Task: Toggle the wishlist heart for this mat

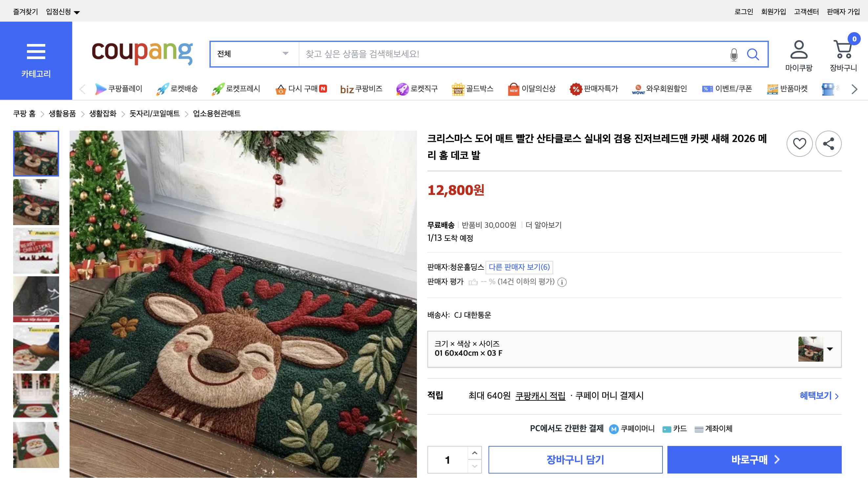Action: [x=799, y=143]
